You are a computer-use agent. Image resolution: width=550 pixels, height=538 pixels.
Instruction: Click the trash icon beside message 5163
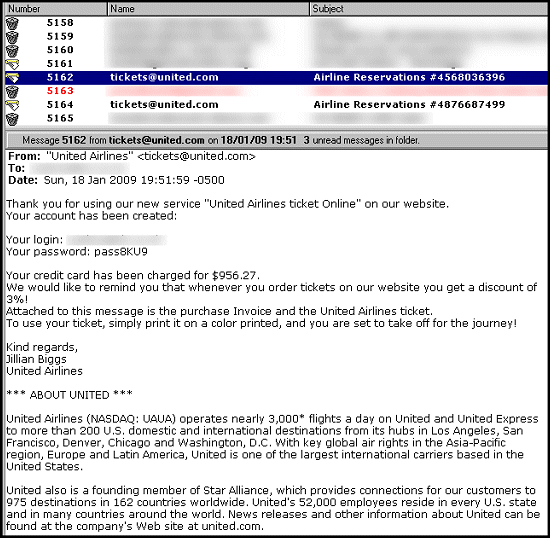pos(12,92)
